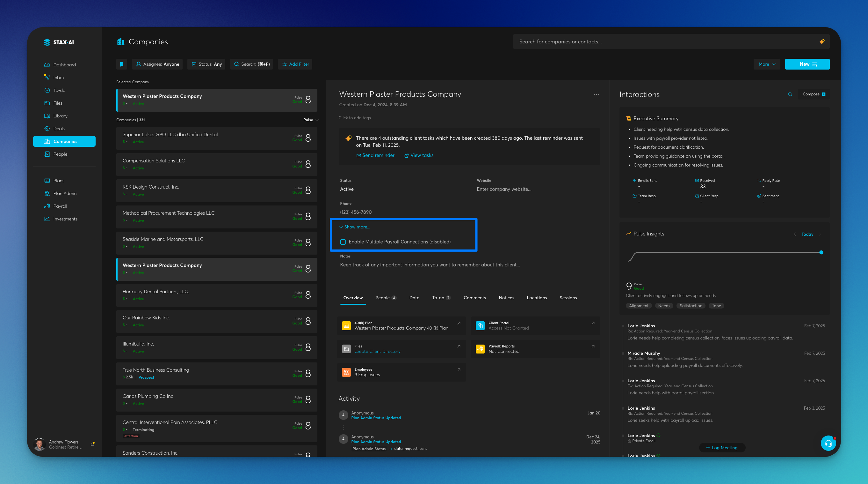Click the Log Meeting button

(x=722, y=448)
